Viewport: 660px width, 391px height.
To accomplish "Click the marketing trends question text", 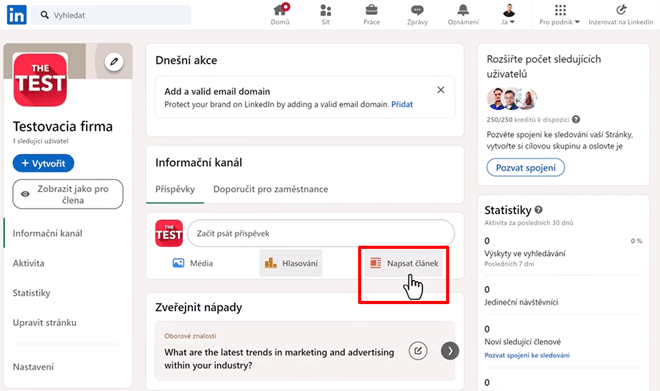I will tap(279, 359).
